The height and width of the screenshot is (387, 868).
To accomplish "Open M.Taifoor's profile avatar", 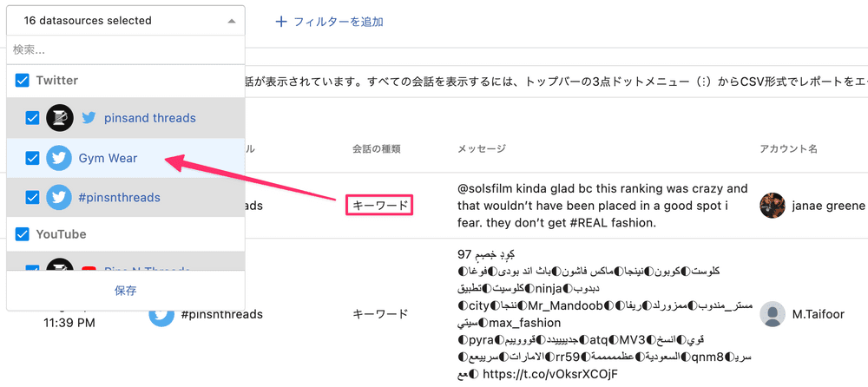I will (773, 314).
